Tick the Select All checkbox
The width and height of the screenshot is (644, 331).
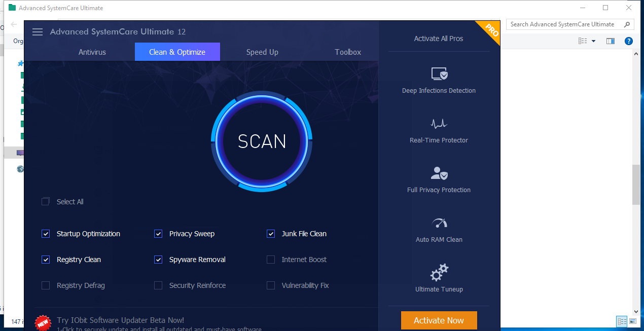pyautogui.click(x=46, y=202)
